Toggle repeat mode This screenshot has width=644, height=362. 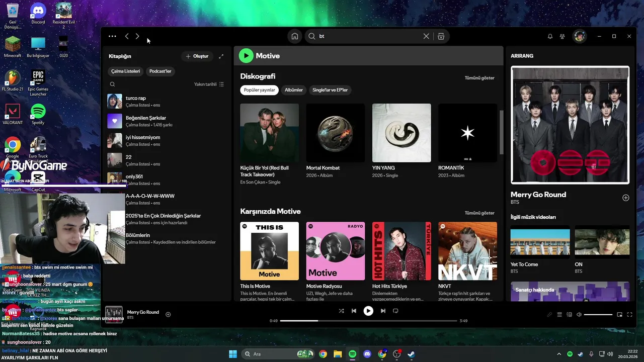pos(395,311)
